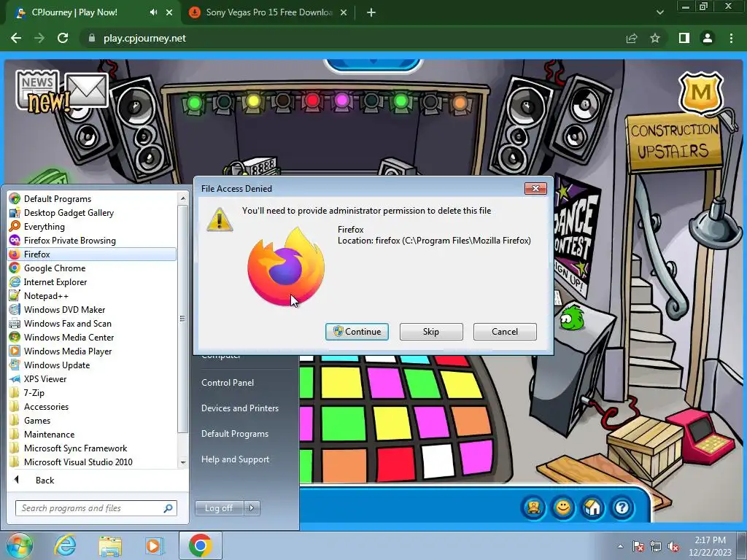Switch to Sony Vegas Pro 15 tab
Viewport: 747px width, 560px height.
click(268, 12)
